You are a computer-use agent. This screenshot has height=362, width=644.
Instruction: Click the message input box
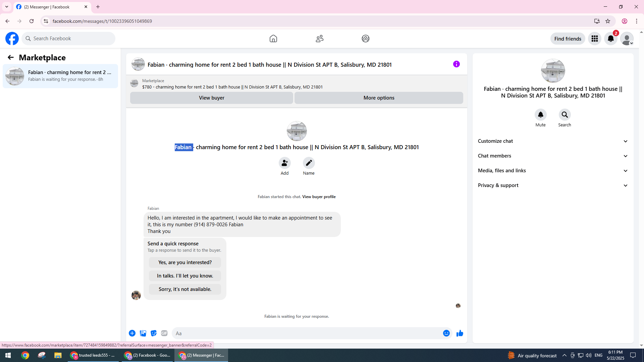tap(307, 333)
